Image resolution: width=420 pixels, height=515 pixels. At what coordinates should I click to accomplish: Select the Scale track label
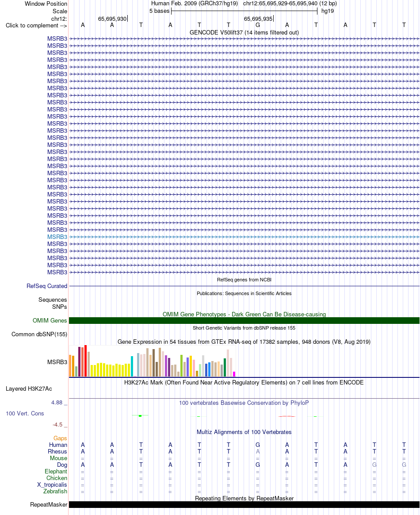60,11
